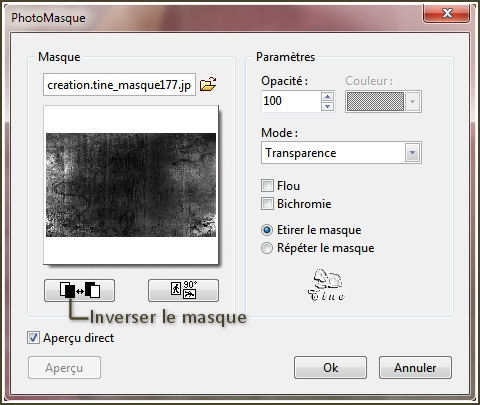Screen dimensions: 480x405
Task: Uncheck the Aperçu direct checkbox
Action: pos(33,338)
